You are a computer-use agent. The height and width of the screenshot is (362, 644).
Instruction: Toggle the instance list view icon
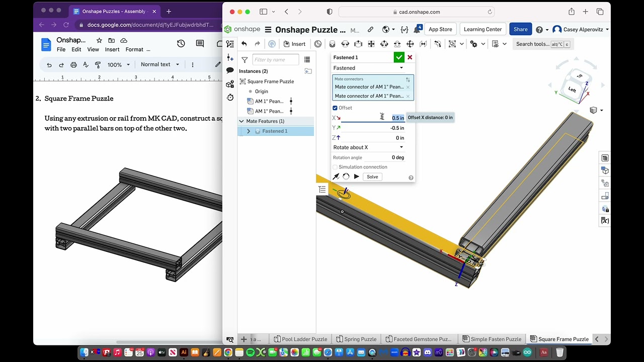[x=307, y=60]
